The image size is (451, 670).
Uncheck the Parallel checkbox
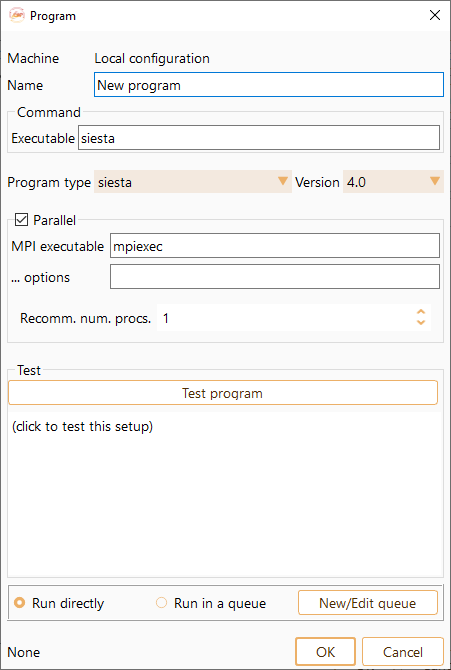21,220
